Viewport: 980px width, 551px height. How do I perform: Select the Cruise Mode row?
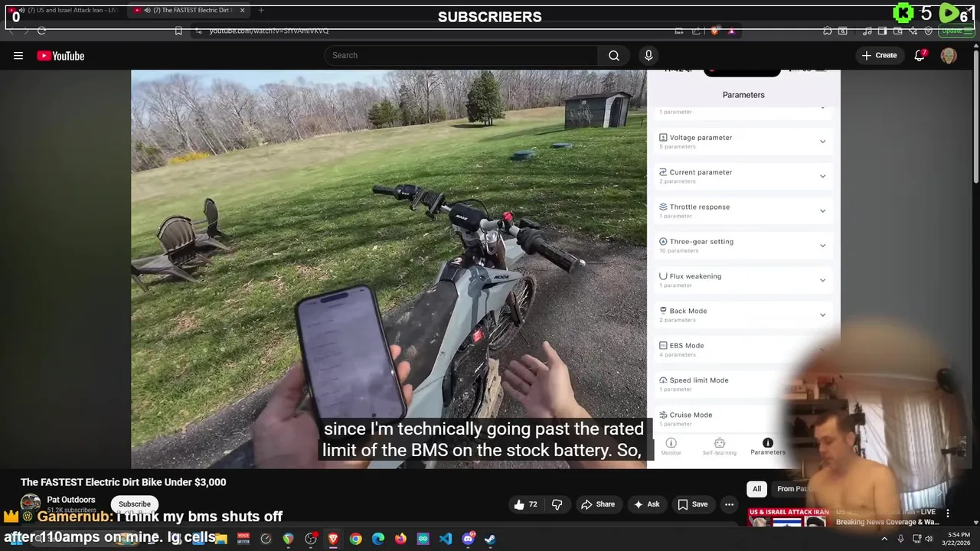(743, 418)
